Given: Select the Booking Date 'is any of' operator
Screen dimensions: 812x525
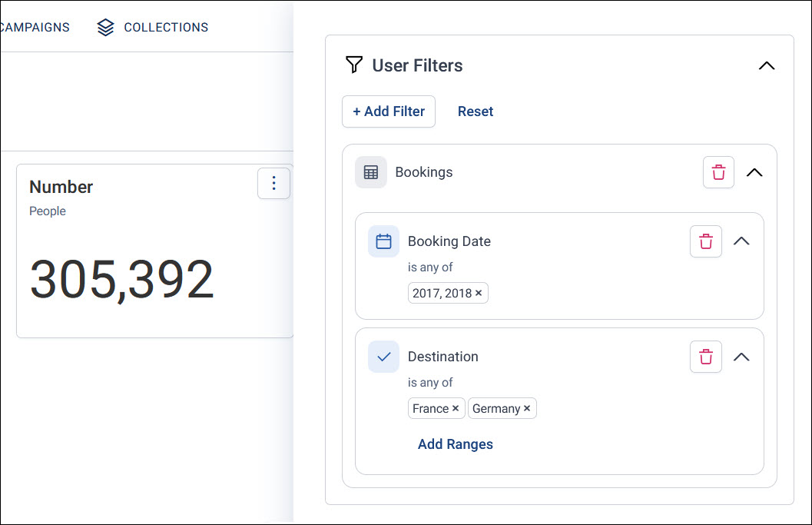Looking at the screenshot, I should (430, 267).
